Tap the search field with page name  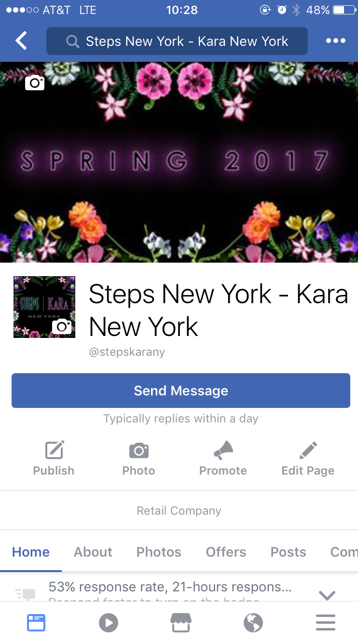(177, 41)
